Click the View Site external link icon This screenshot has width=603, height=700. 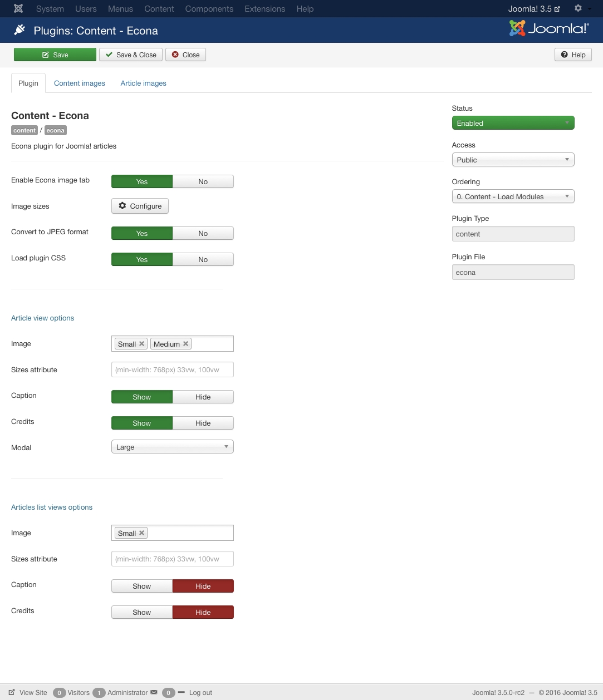point(12,693)
